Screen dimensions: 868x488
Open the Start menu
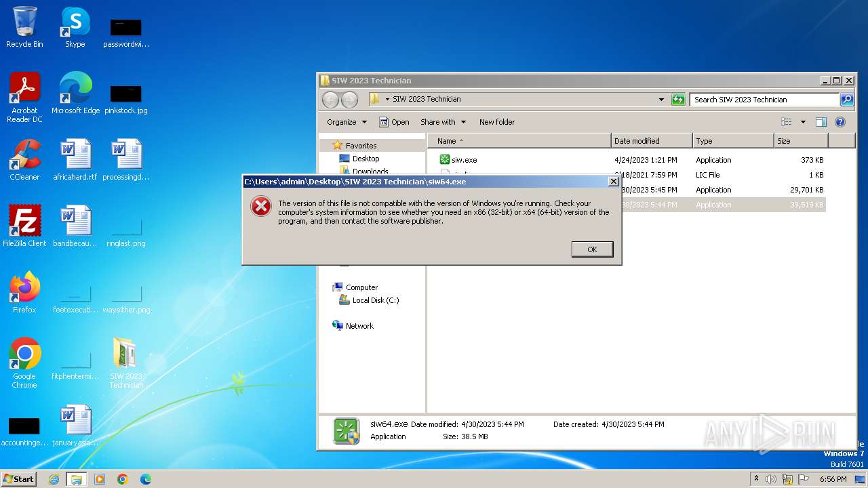point(18,479)
